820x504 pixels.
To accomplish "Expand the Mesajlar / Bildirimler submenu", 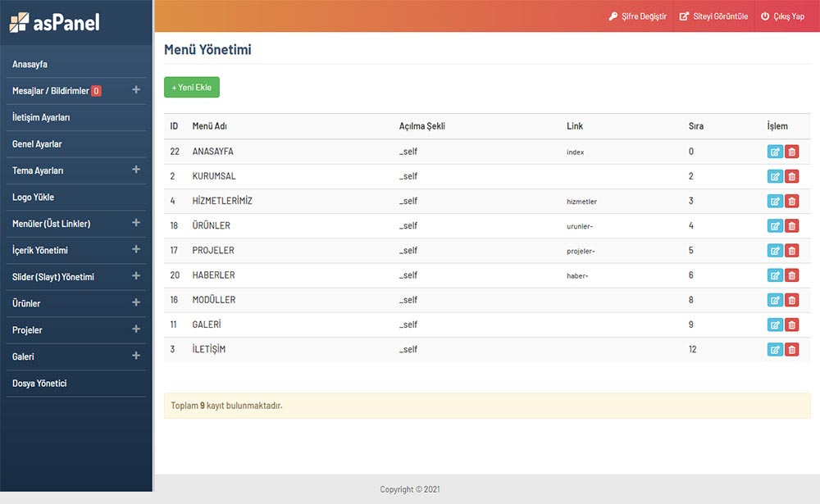I will [x=136, y=90].
